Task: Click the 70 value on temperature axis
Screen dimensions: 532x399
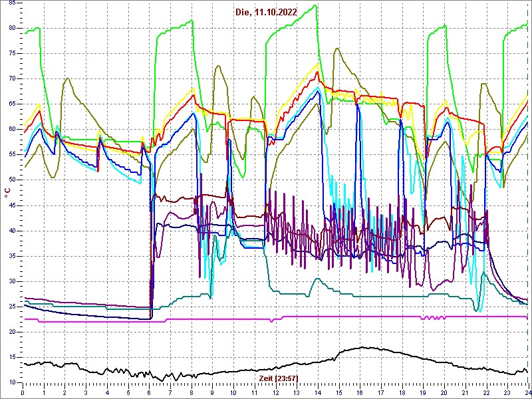Action: [12, 79]
